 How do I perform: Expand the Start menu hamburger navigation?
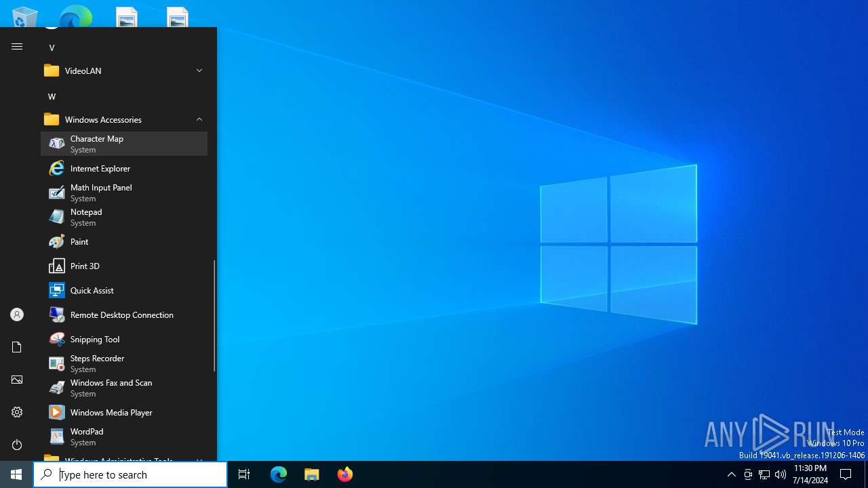coord(17,46)
